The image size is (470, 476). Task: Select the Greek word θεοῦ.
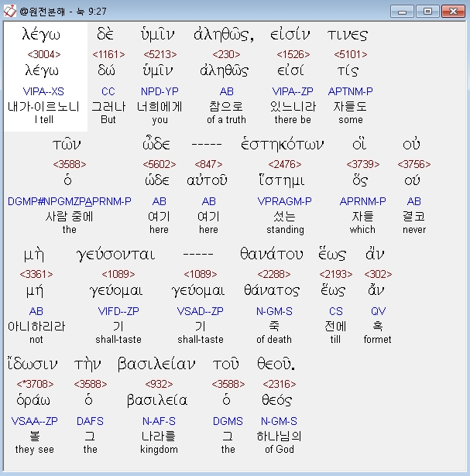click(x=276, y=364)
